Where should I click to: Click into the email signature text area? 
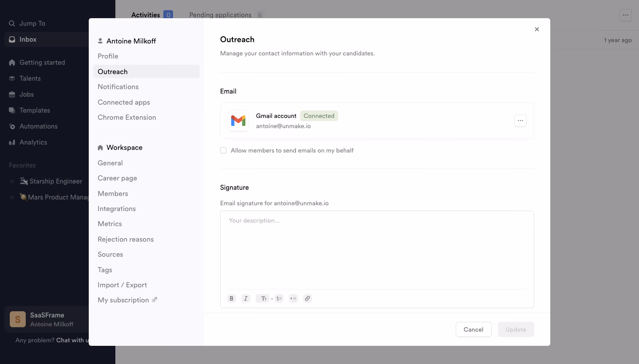tap(377, 250)
